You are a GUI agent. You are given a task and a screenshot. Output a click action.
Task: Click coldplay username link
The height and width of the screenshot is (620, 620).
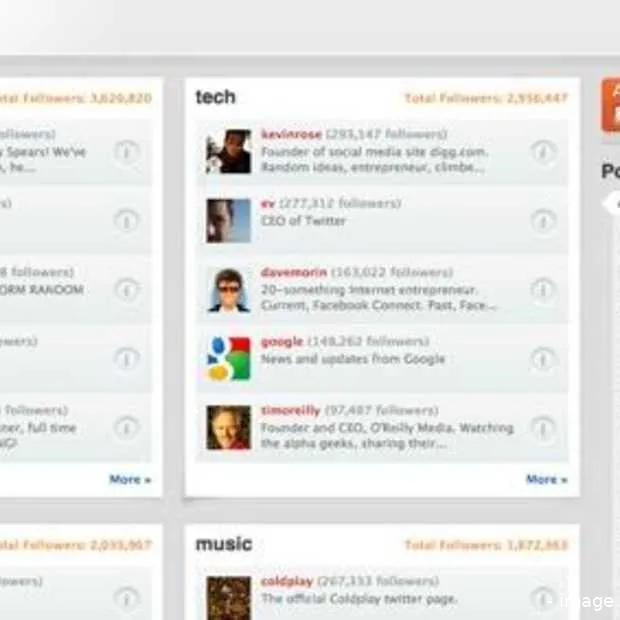coord(287,581)
